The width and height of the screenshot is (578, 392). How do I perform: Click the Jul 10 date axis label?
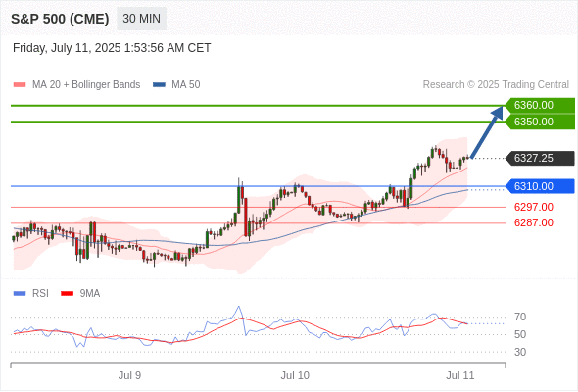(x=295, y=375)
